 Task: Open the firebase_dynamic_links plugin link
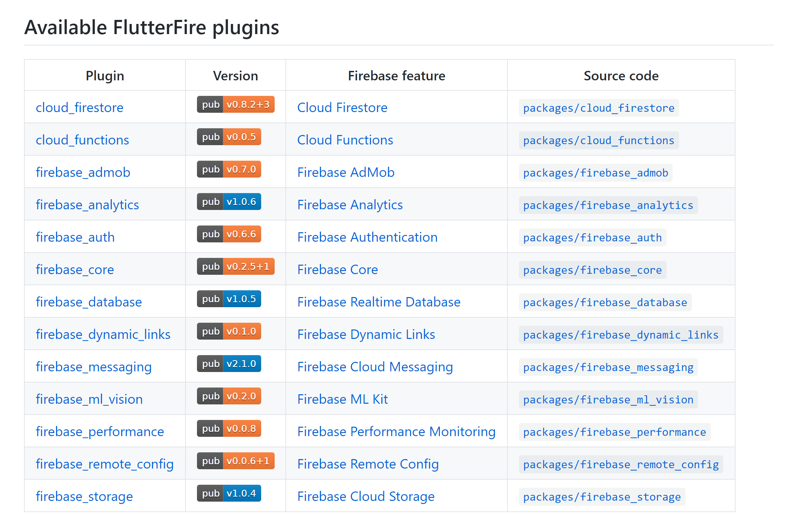[x=103, y=335]
